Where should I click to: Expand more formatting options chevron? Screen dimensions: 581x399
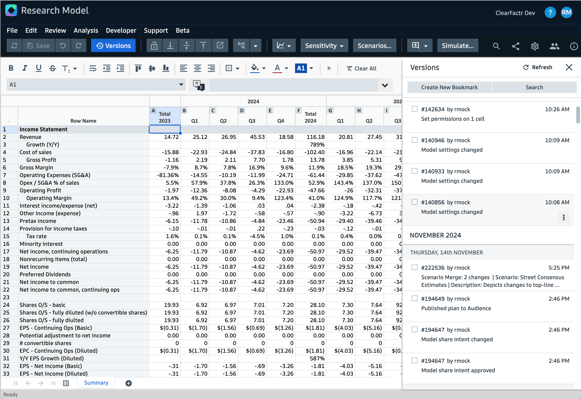pyautogui.click(x=328, y=68)
